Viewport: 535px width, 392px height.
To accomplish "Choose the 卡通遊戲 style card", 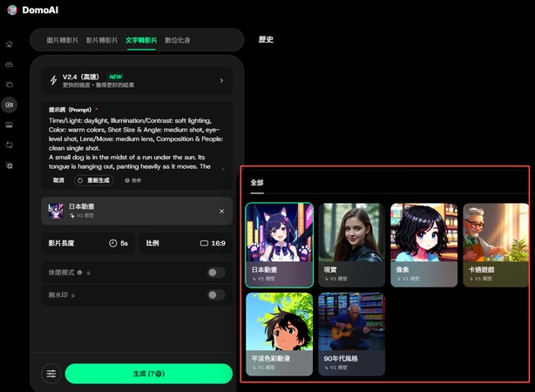I will tap(496, 245).
